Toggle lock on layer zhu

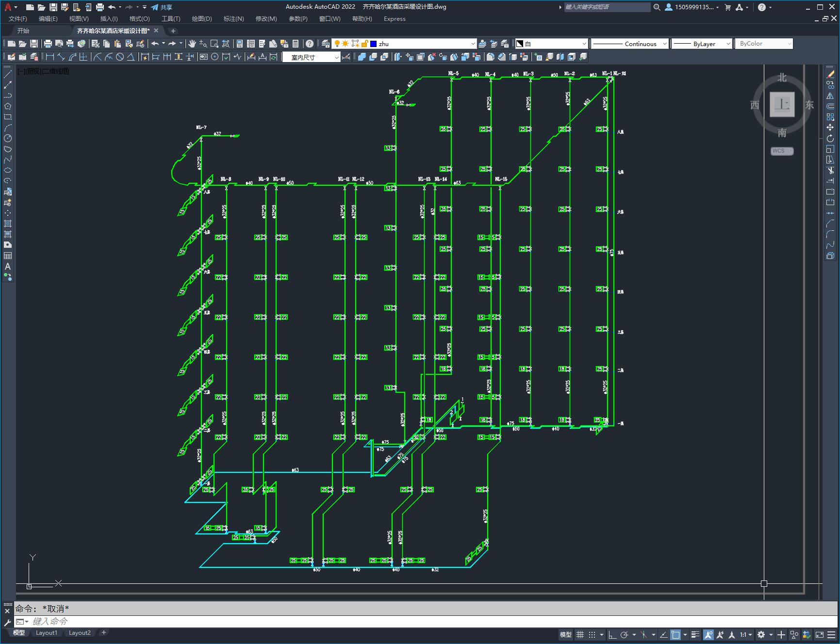365,44
